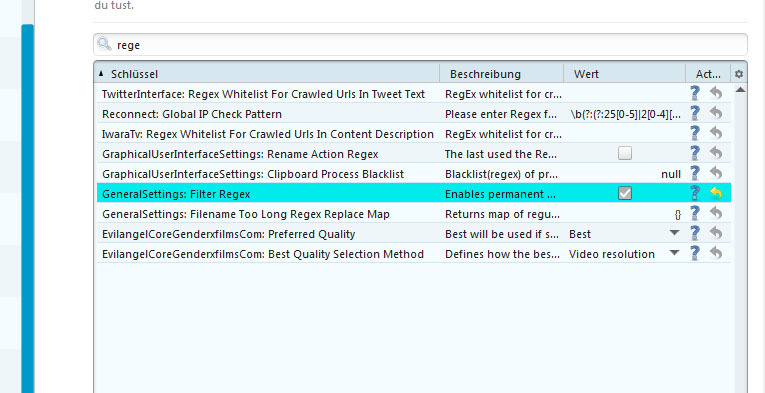The image size is (765, 393).
Task: Click 'Please enter Regex f...' description cell
Action: [x=501, y=114]
